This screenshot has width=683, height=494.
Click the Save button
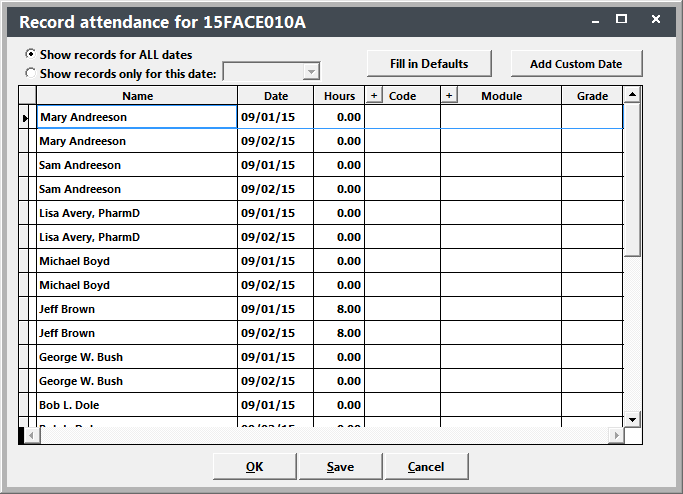(x=340, y=467)
